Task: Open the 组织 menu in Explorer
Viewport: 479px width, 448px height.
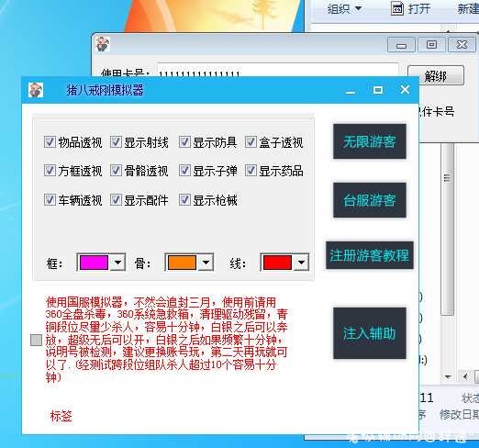Action: (344, 8)
